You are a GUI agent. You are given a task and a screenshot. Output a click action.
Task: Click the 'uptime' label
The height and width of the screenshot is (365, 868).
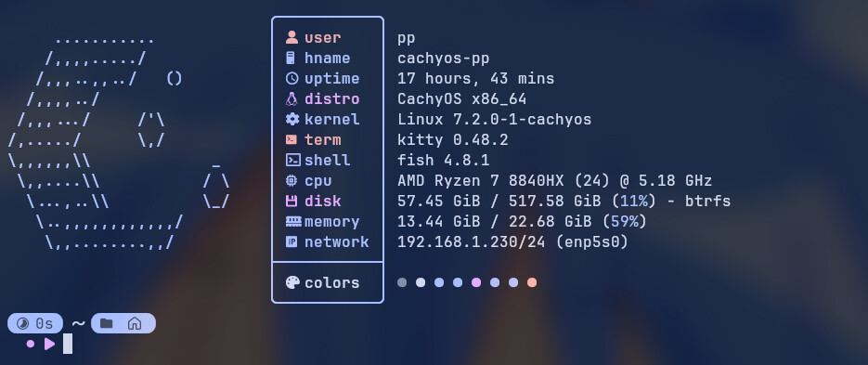(x=331, y=79)
